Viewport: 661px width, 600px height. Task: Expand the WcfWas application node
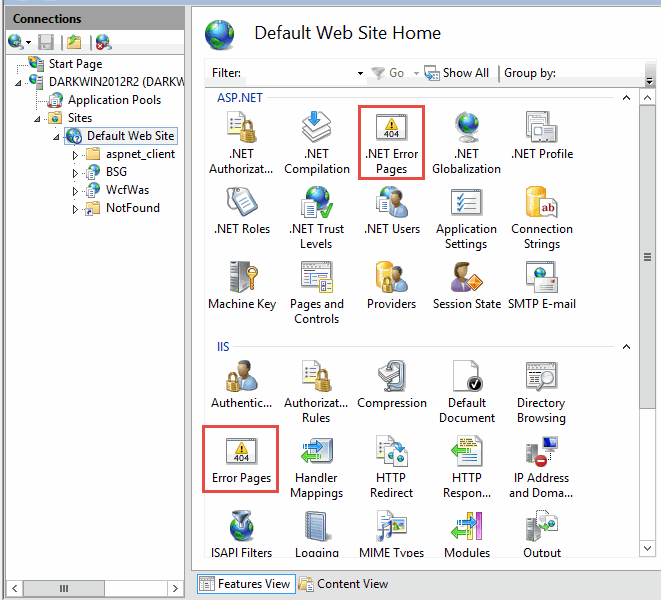[75, 191]
